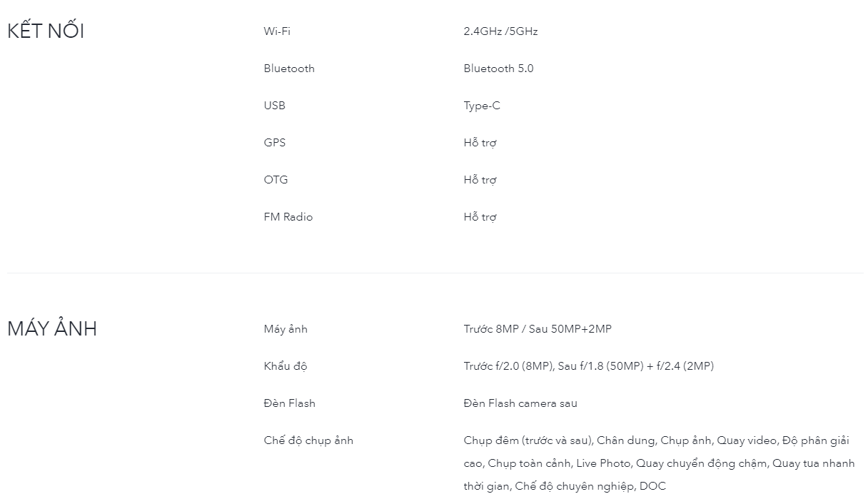Click the Trước 8MP / Sau 50MP+2MP value
This screenshot has height=504, width=868.
tap(538, 329)
